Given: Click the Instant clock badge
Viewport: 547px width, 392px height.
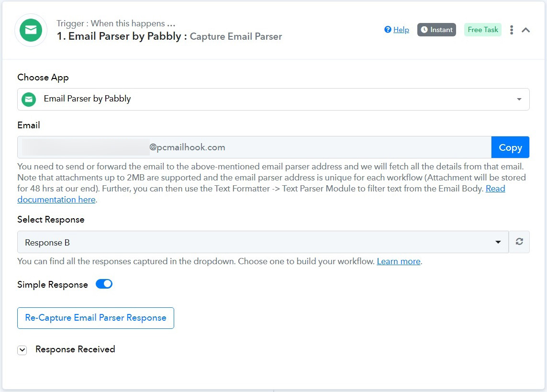Looking at the screenshot, I should point(436,30).
